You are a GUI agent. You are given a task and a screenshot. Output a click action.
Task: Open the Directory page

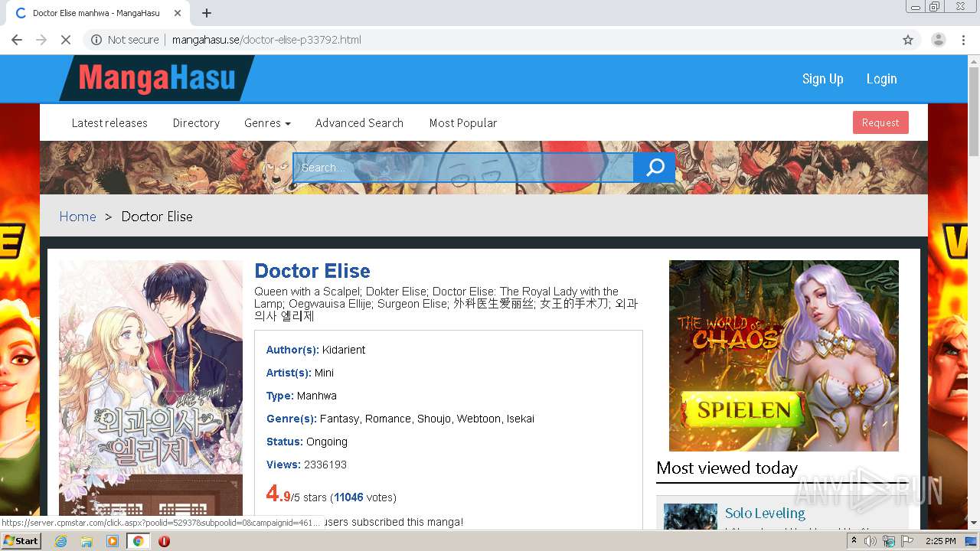coord(196,122)
